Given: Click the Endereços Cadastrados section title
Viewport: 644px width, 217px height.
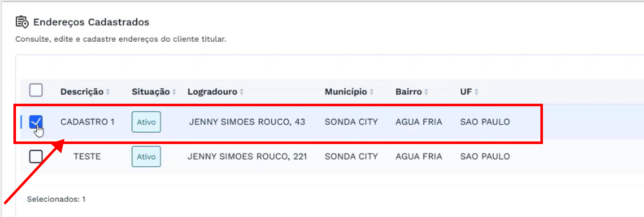Looking at the screenshot, I should tap(91, 22).
